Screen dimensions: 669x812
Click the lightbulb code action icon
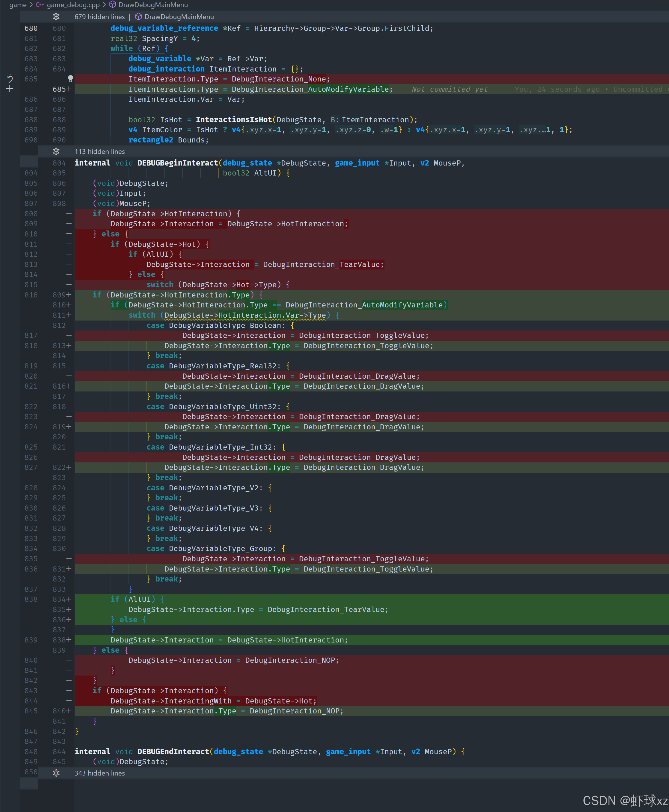pos(70,79)
